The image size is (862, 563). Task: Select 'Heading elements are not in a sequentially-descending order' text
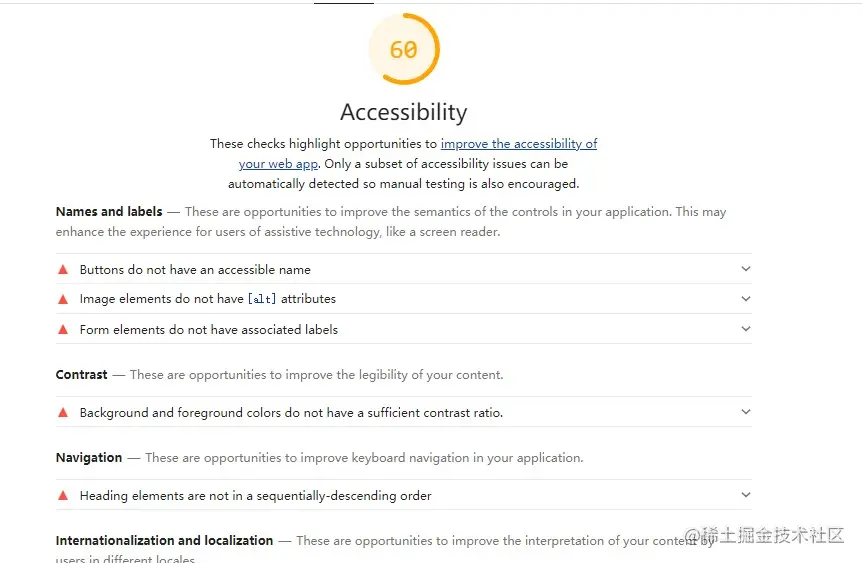[x=255, y=496]
